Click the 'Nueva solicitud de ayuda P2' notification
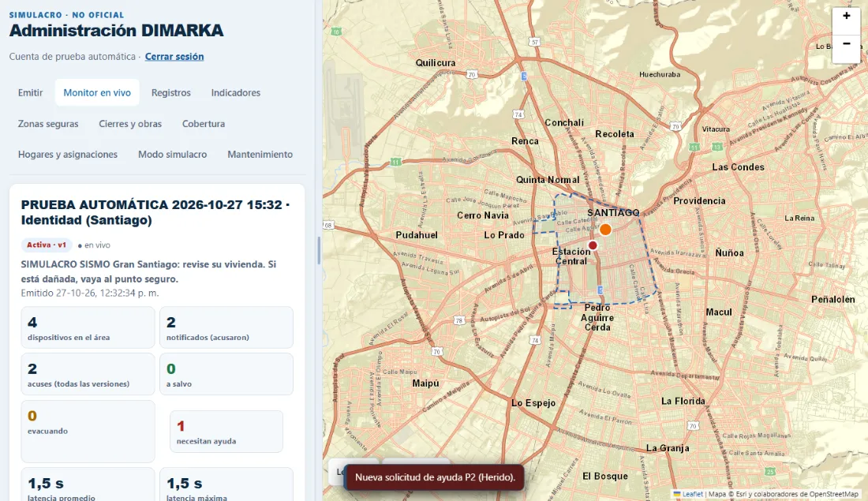 435,477
